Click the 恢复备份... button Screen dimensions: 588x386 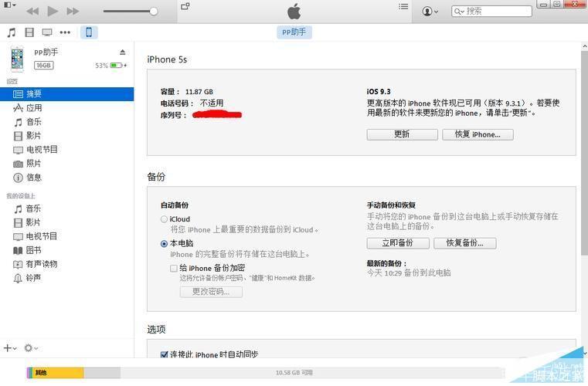click(x=465, y=243)
